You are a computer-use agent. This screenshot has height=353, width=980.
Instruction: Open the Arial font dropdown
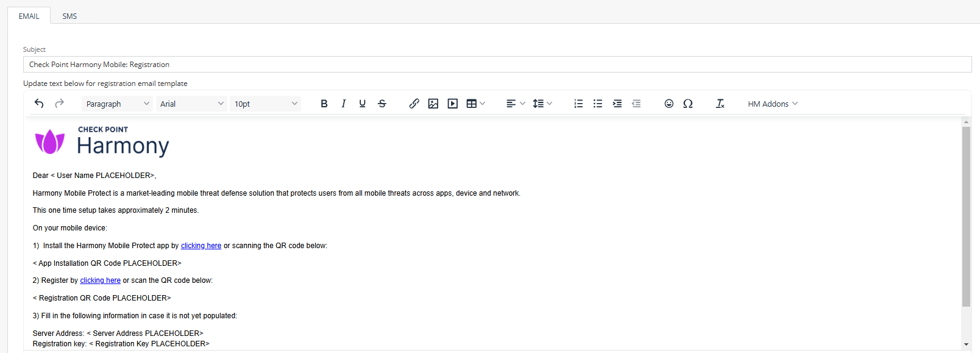tap(191, 104)
